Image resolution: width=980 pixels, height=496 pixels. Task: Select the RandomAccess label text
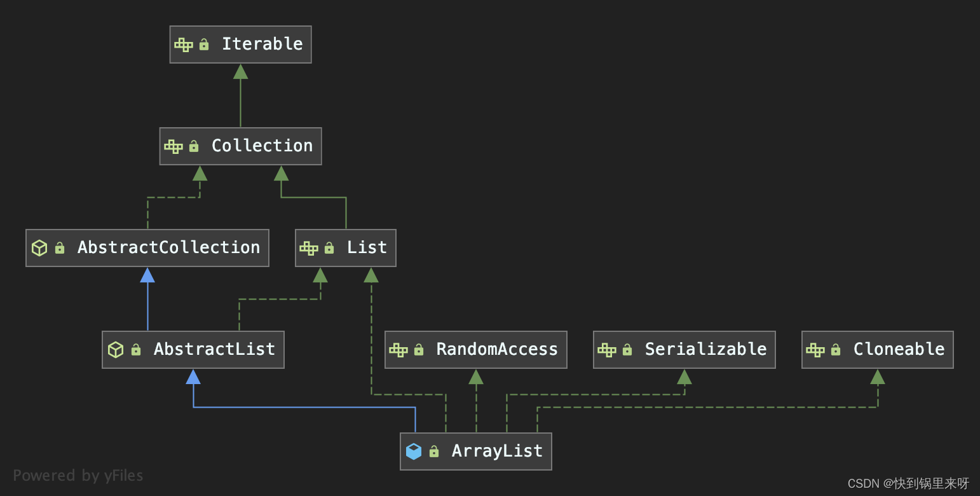tap(497, 349)
